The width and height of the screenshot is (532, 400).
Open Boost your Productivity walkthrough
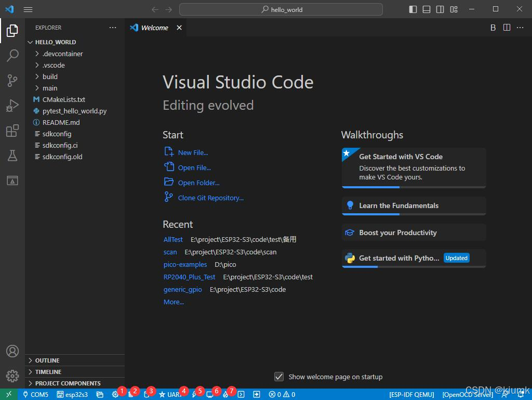pos(414,233)
